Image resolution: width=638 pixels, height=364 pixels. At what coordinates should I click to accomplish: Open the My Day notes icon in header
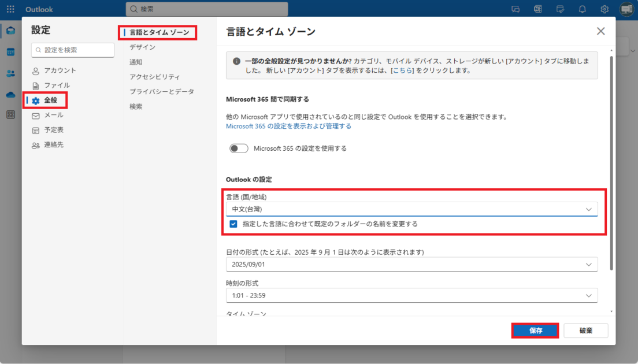560,9
